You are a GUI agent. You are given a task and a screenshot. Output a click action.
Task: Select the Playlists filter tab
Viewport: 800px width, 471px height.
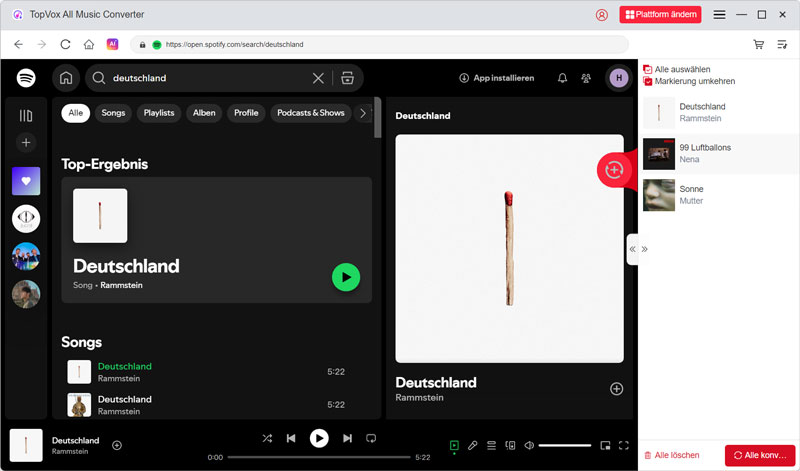(159, 113)
